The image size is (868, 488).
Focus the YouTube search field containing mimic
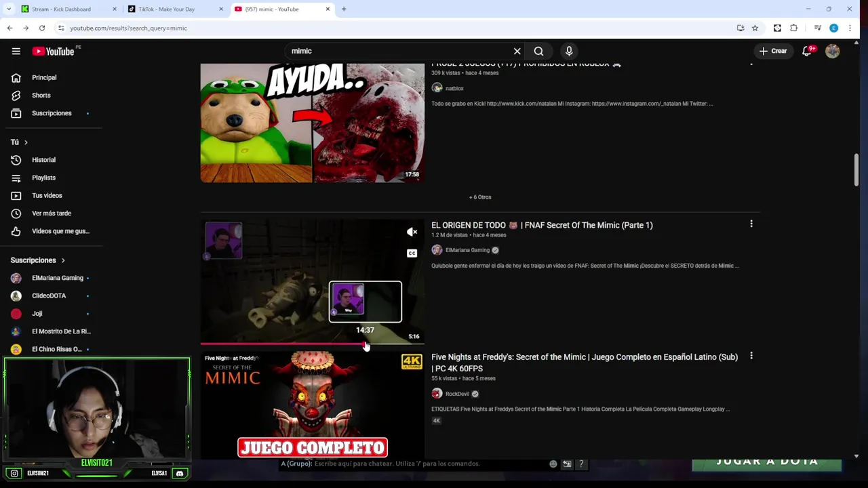pos(400,51)
